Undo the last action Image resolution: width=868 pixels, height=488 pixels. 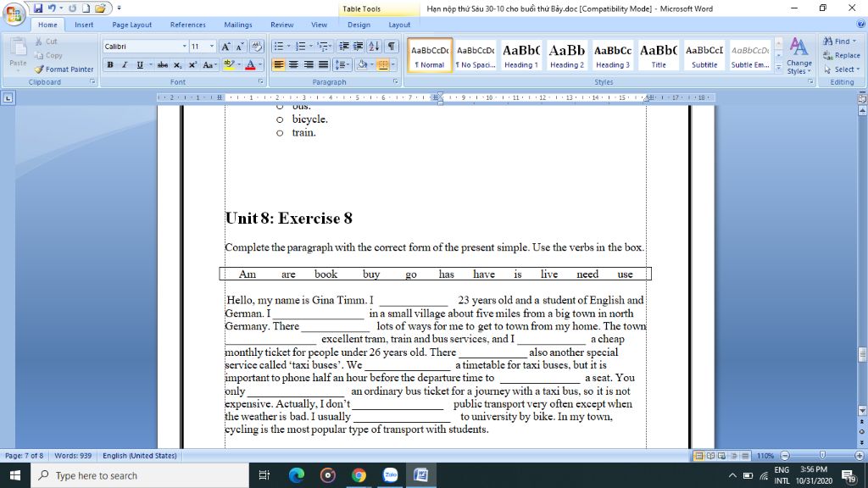[52, 8]
